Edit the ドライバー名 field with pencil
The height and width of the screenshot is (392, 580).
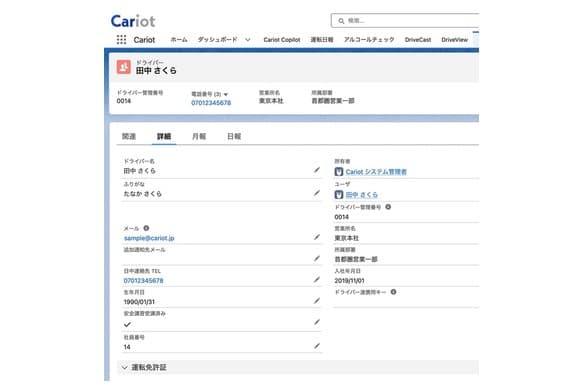tap(317, 170)
